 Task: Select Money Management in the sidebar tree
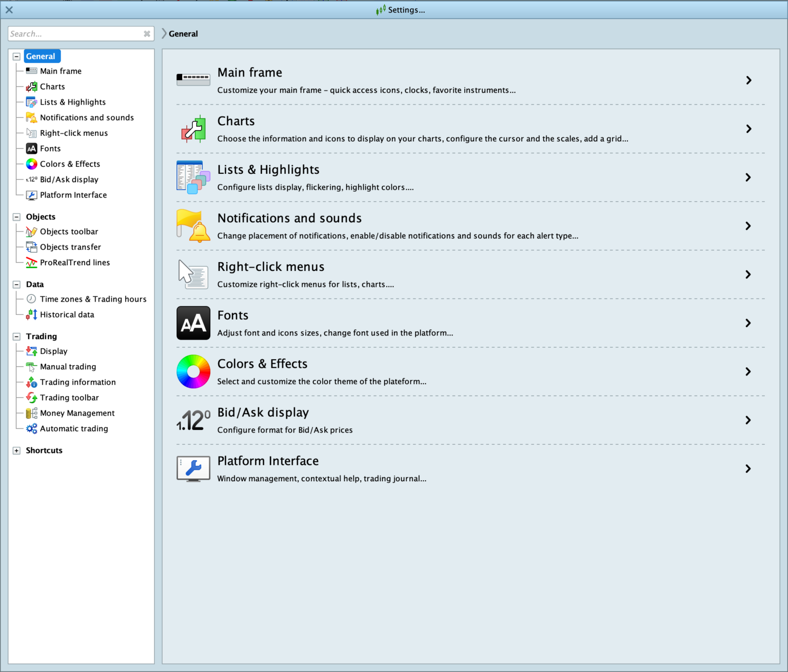[x=77, y=413]
